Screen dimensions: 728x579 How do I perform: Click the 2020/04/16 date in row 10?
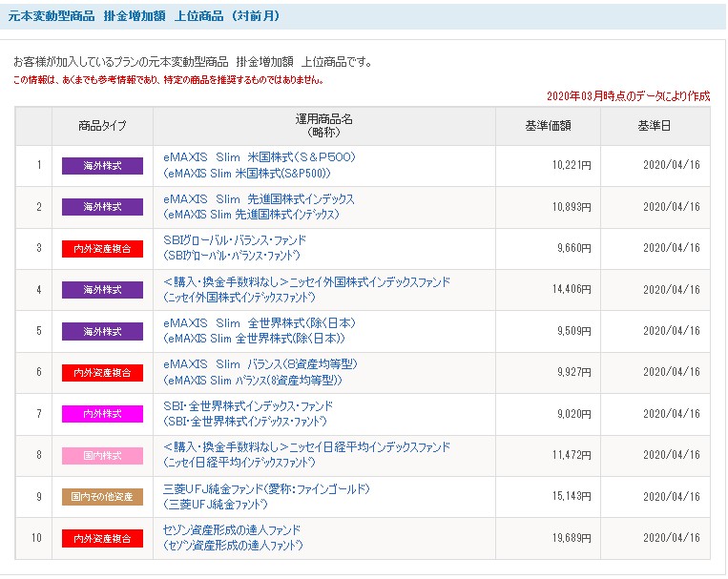(672, 538)
